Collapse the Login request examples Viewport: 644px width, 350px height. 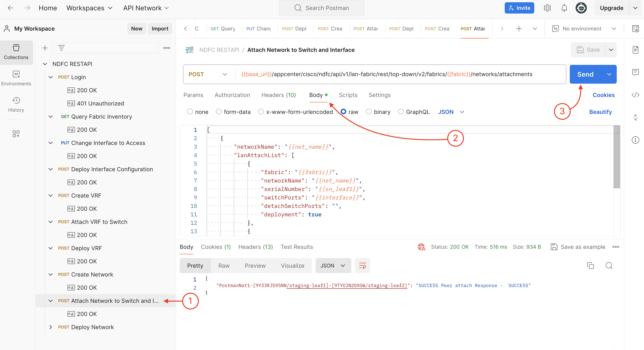click(51, 77)
